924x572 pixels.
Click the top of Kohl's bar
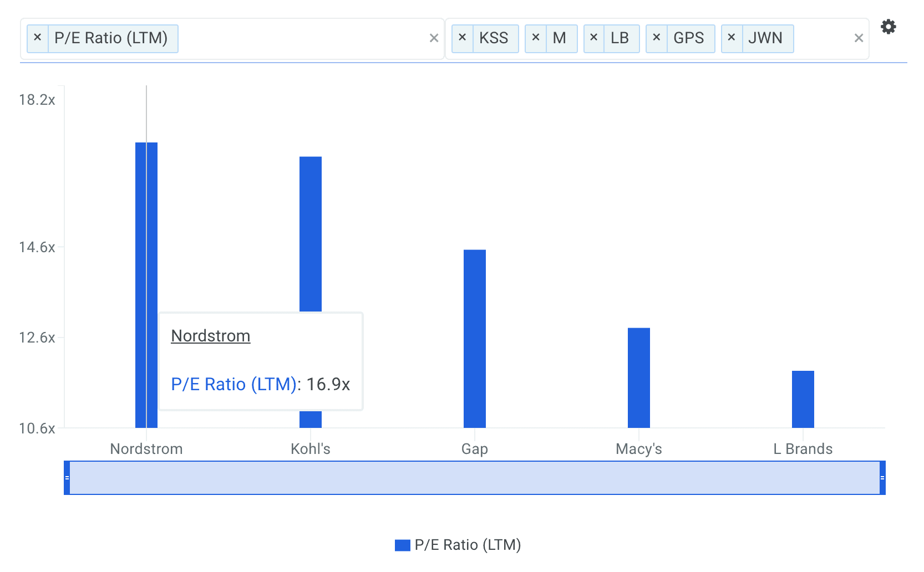[x=311, y=161]
